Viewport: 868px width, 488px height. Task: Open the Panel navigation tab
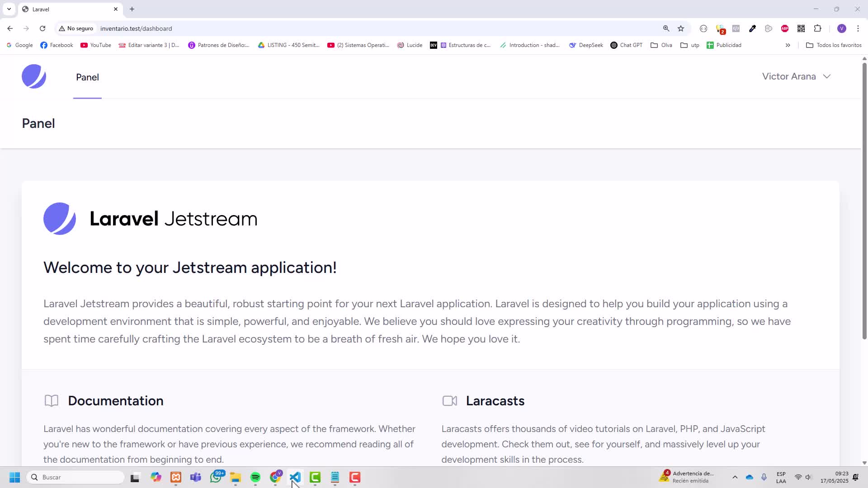87,77
